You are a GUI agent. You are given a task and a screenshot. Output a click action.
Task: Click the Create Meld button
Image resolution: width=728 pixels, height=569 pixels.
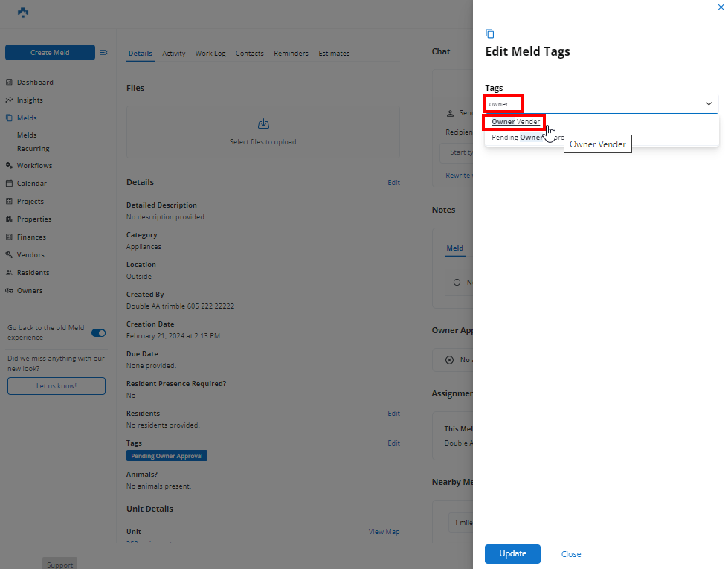50,53
